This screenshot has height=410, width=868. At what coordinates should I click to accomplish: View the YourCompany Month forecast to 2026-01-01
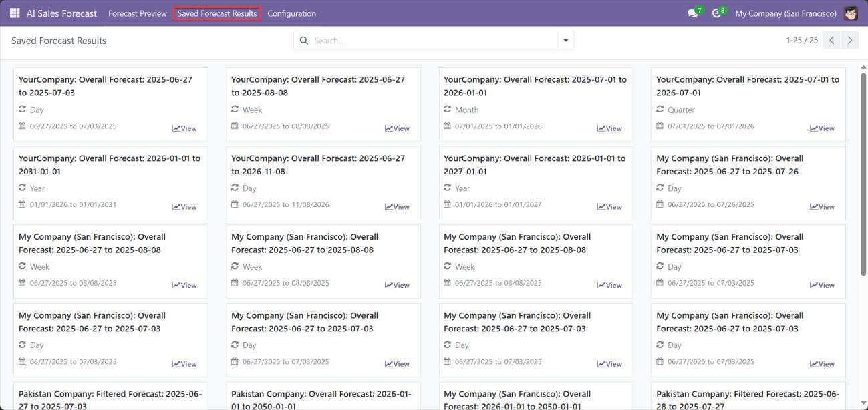point(609,128)
